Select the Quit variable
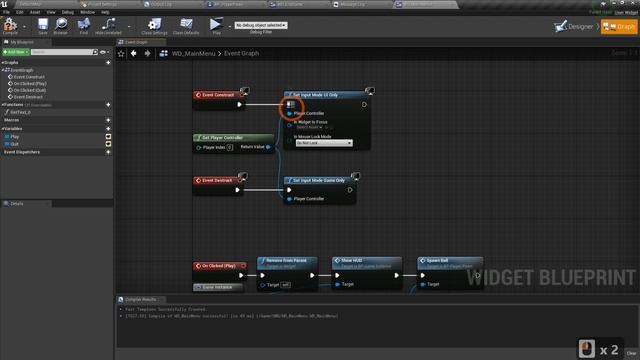This screenshot has height=360, width=640. pyautogui.click(x=15, y=144)
